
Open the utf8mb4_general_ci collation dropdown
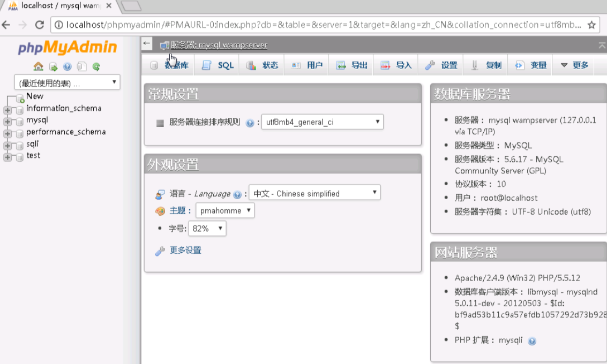[x=323, y=122]
